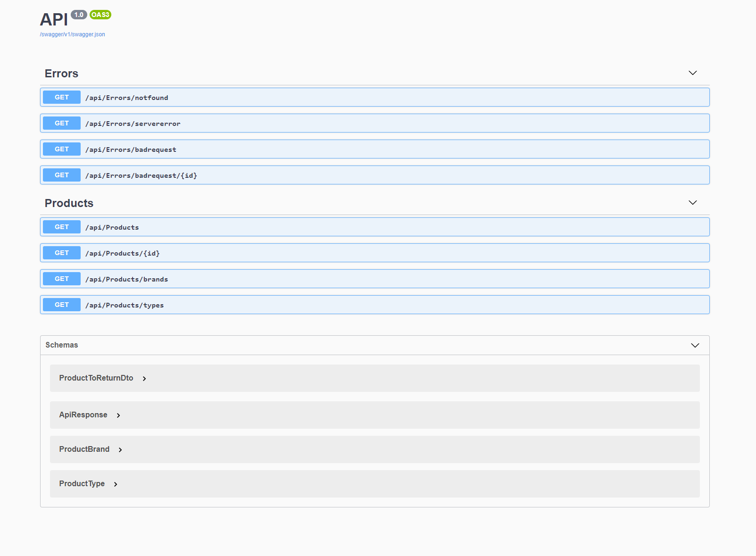Click the OAS3 badge
The width and height of the screenshot is (756, 556).
[x=100, y=15]
